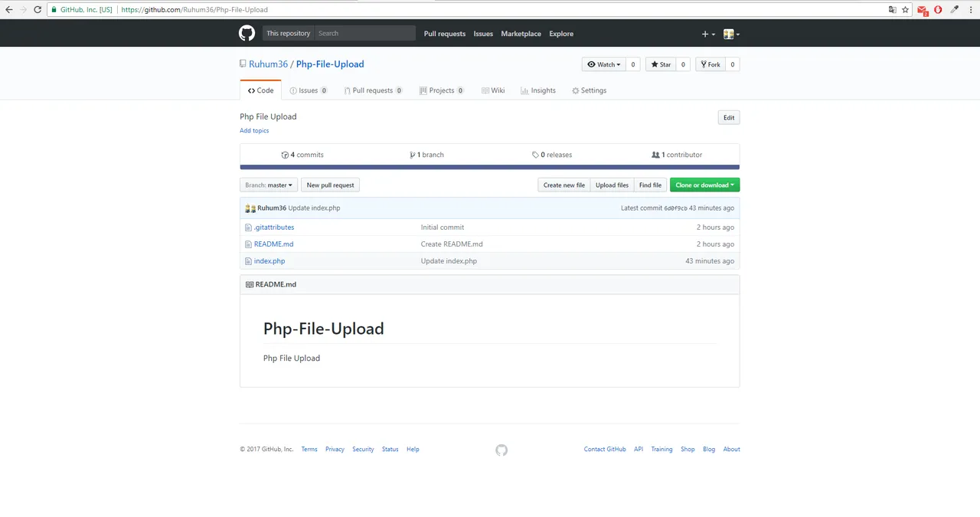Open the eyedropper color picker extension
980x517 pixels.
click(954, 10)
